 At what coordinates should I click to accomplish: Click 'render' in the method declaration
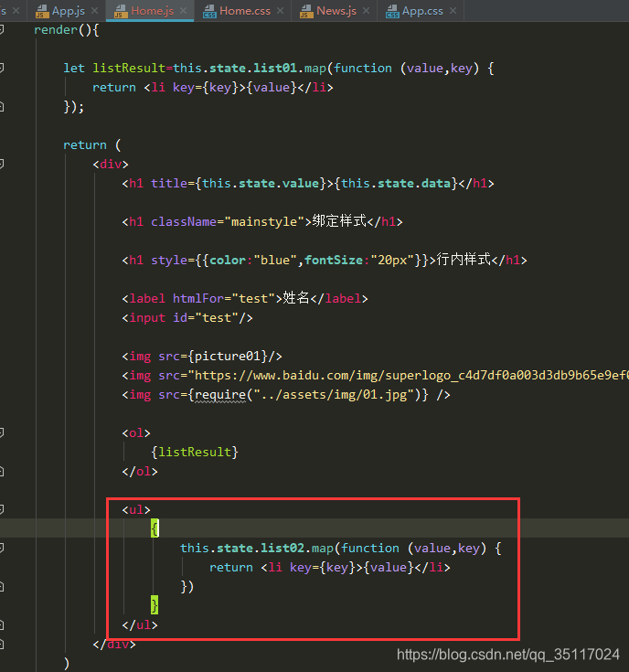(56, 30)
